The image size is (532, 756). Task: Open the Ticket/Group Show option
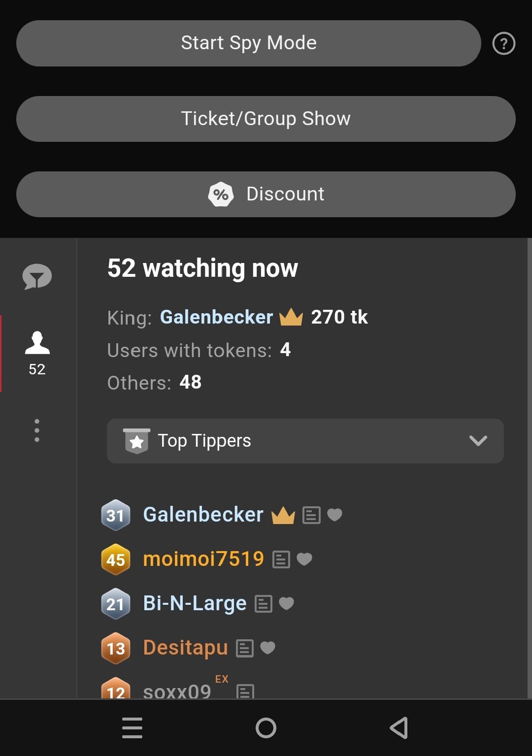(266, 119)
